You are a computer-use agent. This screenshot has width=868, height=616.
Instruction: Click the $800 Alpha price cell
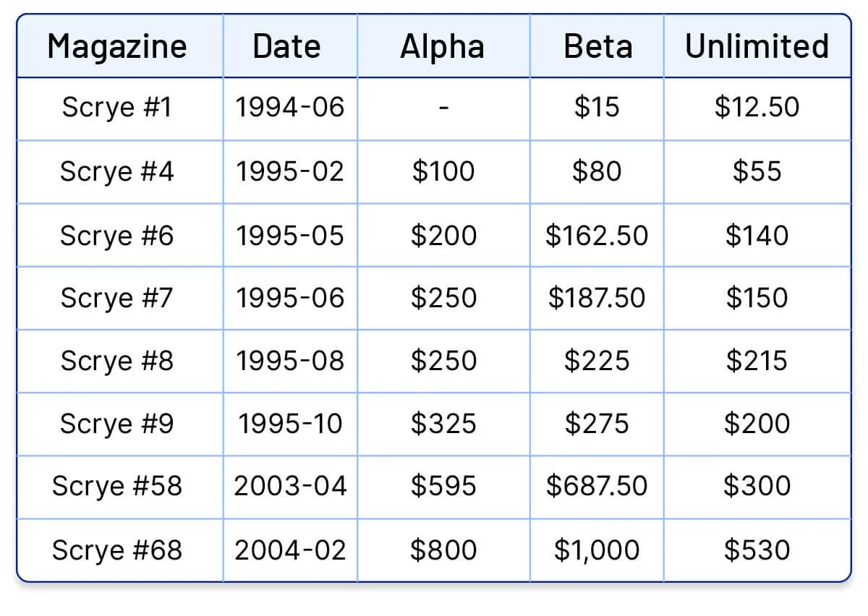pos(443,550)
